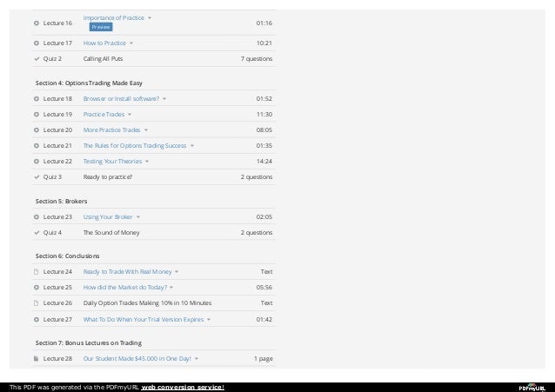Viewport: 555px width, 392px height.
Task: Open How did the Market do Today? link
Action: (125, 288)
